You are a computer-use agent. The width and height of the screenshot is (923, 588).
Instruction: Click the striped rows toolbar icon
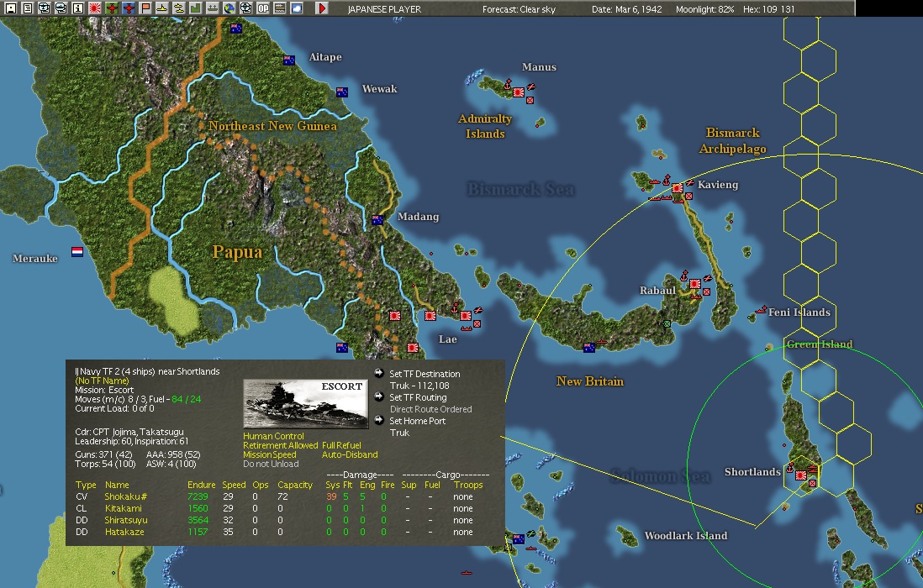point(280,8)
